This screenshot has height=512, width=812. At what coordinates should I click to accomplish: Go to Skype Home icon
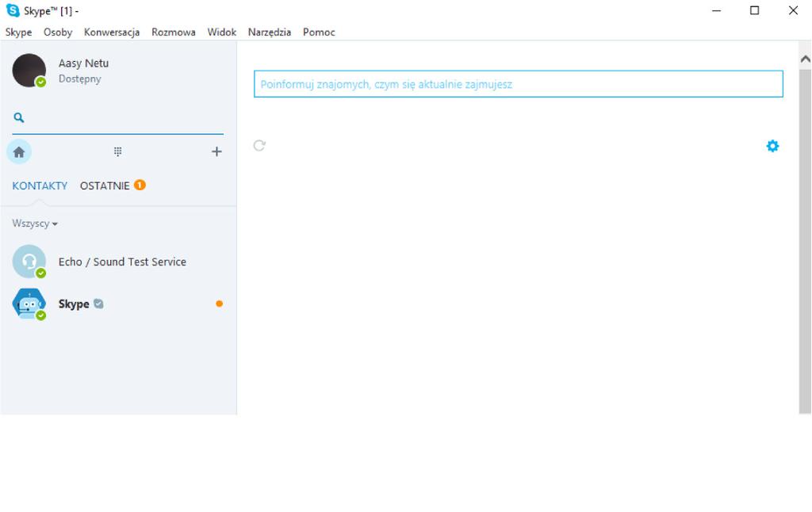(19, 151)
